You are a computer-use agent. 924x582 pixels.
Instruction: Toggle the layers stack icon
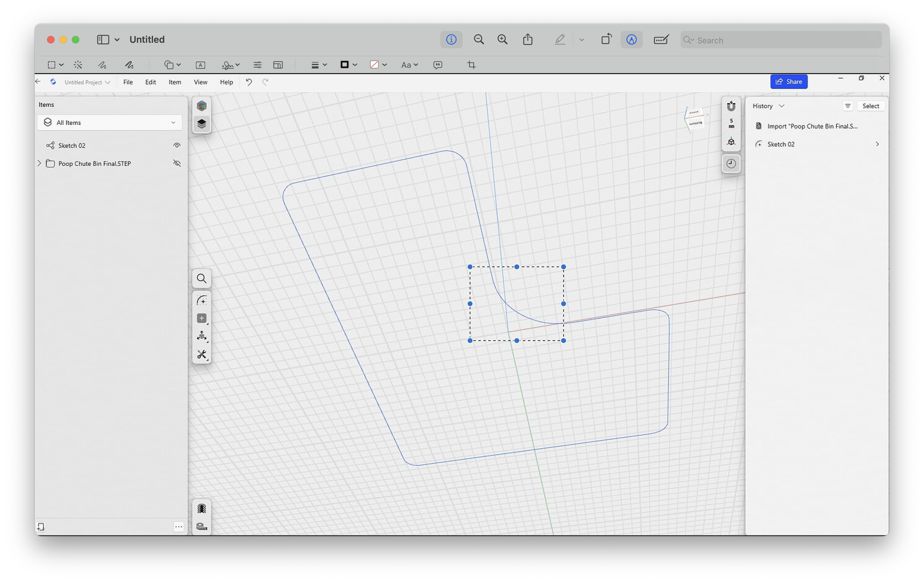coord(202,124)
